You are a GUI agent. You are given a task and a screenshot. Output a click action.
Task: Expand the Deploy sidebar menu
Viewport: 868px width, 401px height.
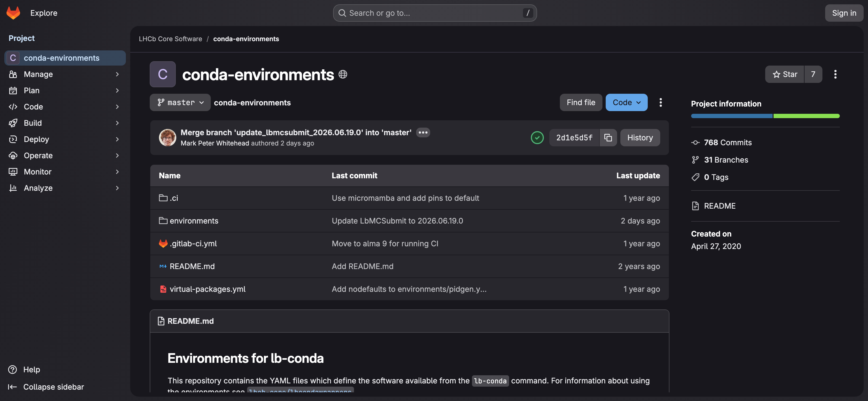point(65,139)
